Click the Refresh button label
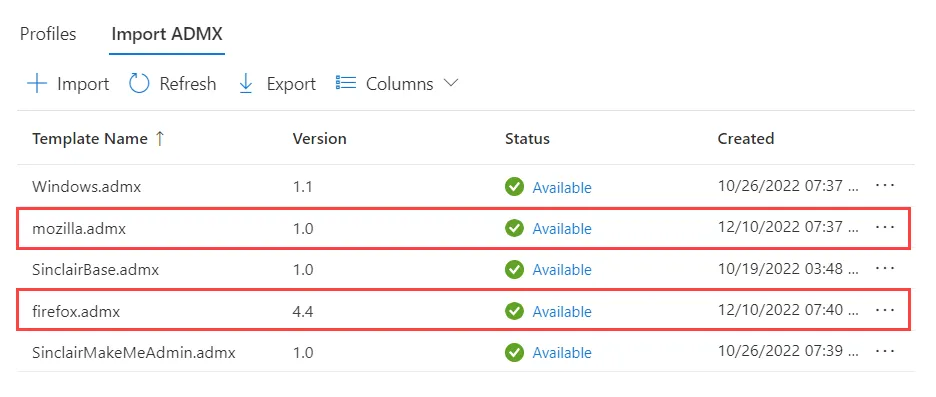The height and width of the screenshot is (397, 936). pos(187,84)
